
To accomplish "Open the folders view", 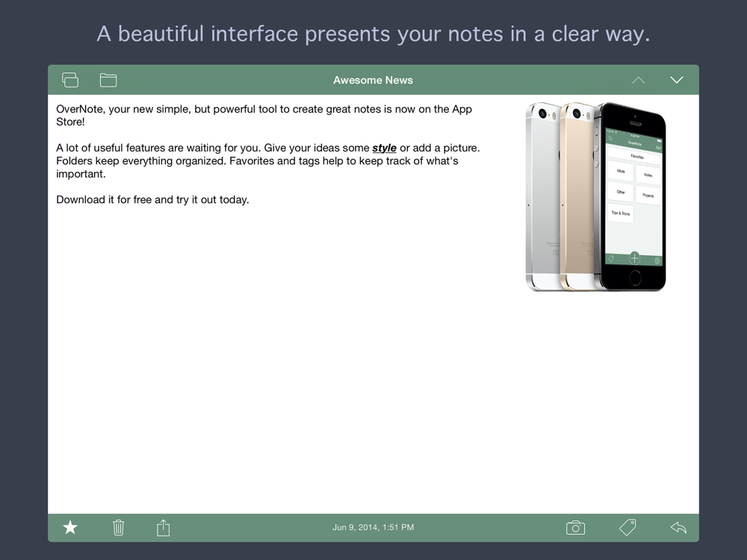I will point(108,80).
